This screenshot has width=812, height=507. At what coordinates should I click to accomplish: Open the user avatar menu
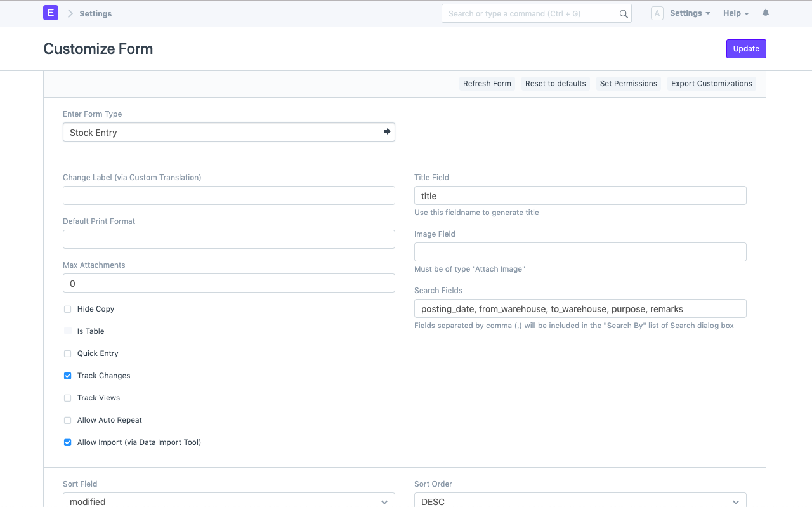pyautogui.click(x=657, y=13)
